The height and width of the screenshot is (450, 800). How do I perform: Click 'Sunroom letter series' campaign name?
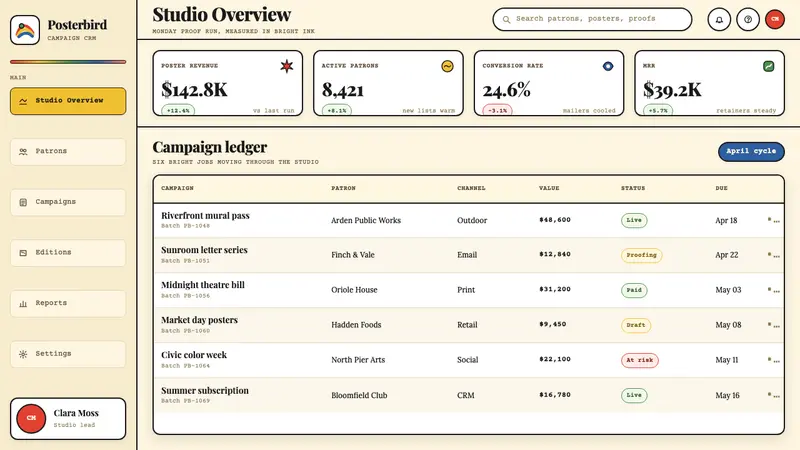(x=204, y=250)
